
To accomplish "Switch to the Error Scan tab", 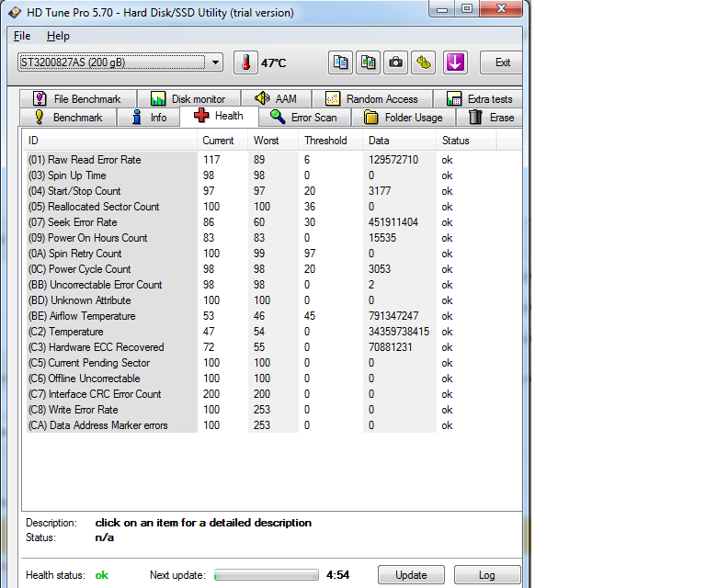I will [x=304, y=118].
